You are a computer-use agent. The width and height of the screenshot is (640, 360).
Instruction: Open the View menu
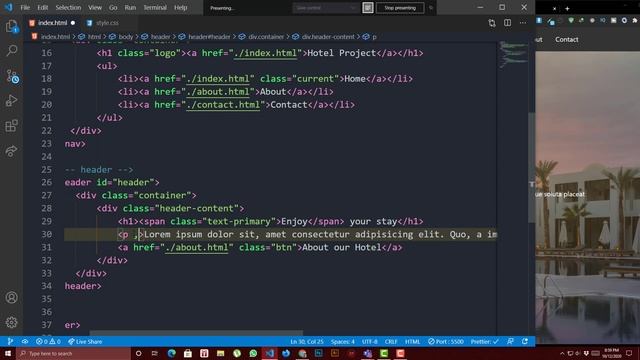95,7
